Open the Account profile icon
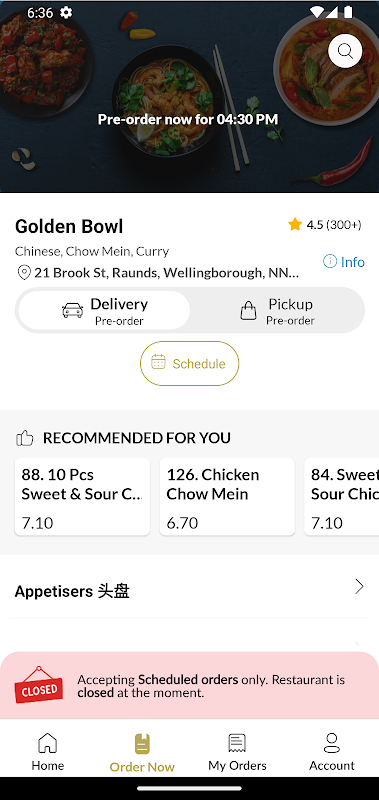 pyautogui.click(x=332, y=743)
